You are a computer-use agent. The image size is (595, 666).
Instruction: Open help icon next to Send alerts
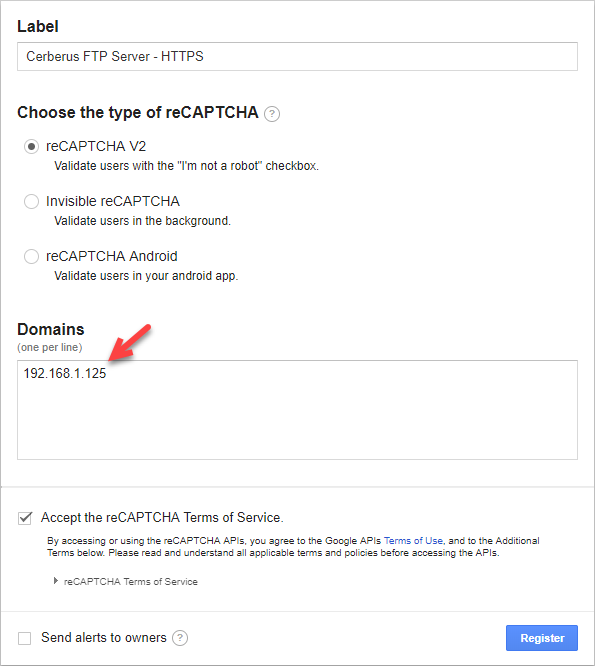(180, 638)
